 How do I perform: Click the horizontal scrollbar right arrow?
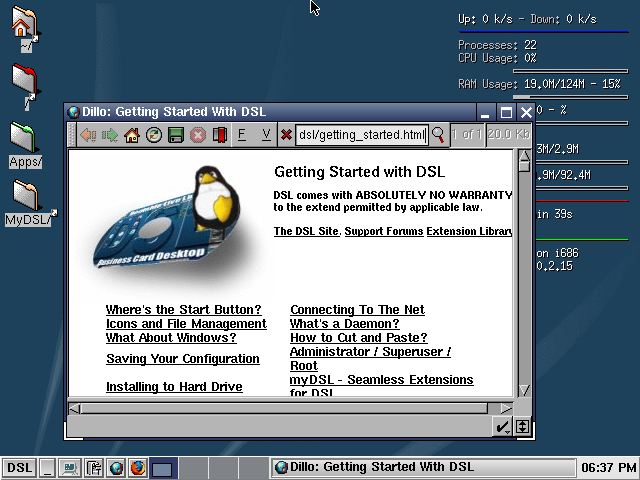pos(506,409)
